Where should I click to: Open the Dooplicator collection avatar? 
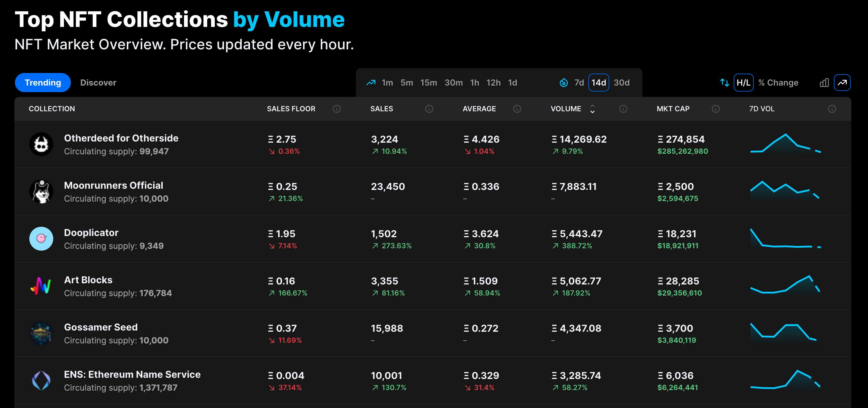(41, 238)
